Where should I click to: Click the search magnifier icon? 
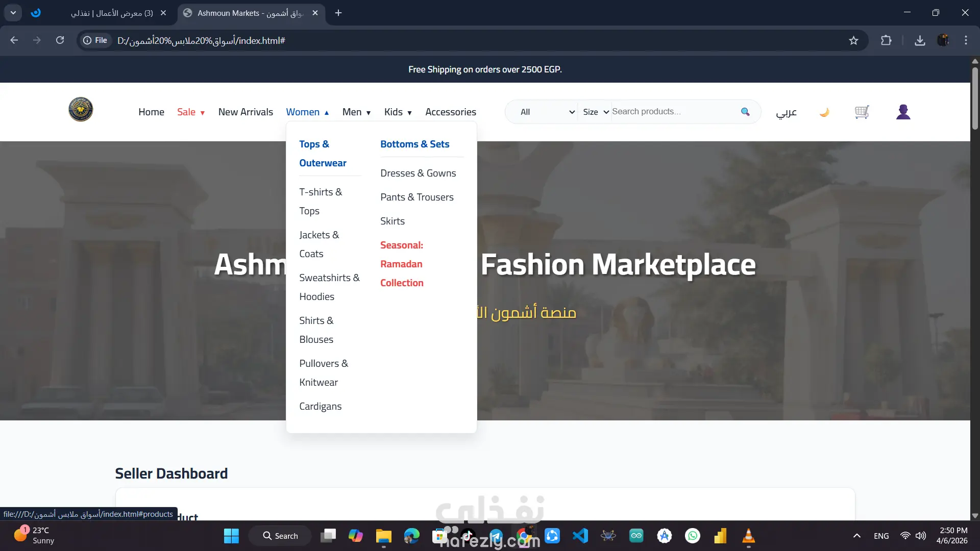[745, 112]
